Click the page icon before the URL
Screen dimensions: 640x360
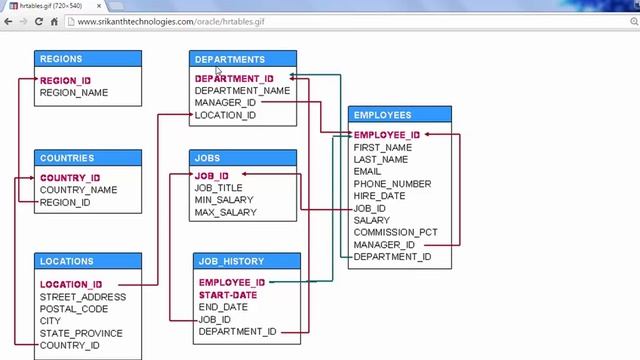(x=71, y=22)
